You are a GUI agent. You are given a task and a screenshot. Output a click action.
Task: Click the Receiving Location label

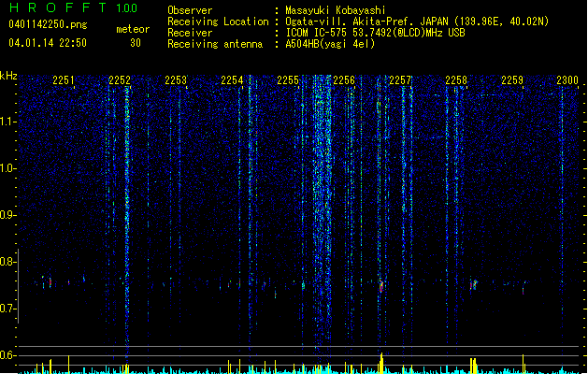tap(218, 22)
